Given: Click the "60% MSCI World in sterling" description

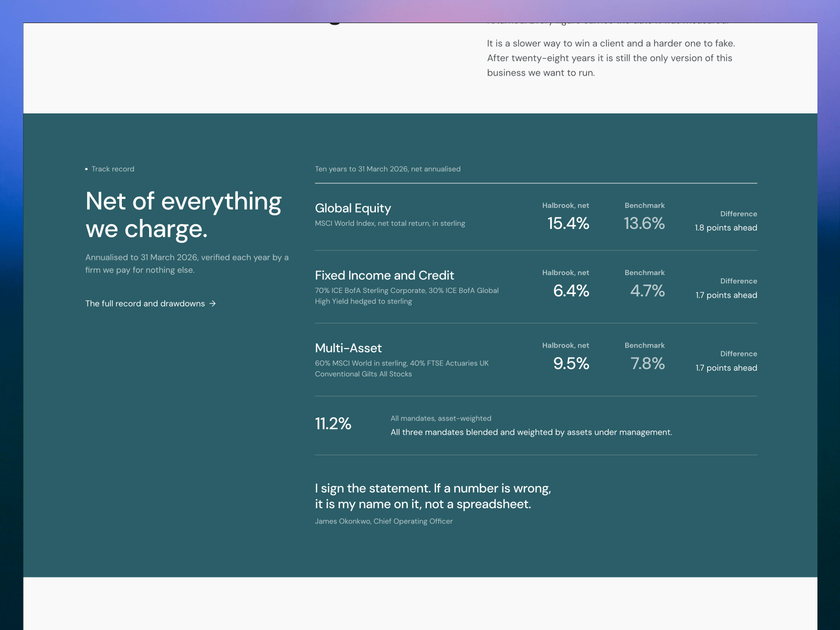Looking at the screenshot, I should click(402, 369).
